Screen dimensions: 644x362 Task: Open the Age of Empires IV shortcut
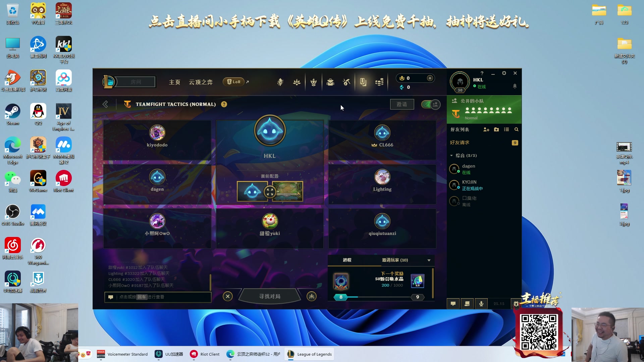click(63, 117)
